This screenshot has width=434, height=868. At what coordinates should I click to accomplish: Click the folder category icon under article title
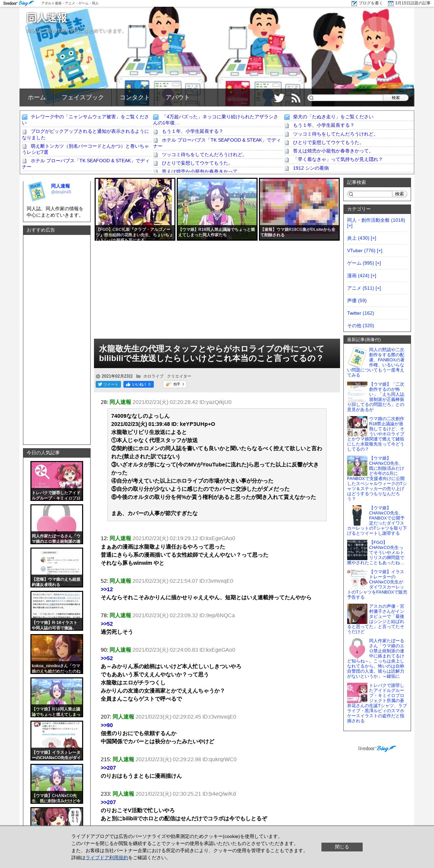[138, 376]
